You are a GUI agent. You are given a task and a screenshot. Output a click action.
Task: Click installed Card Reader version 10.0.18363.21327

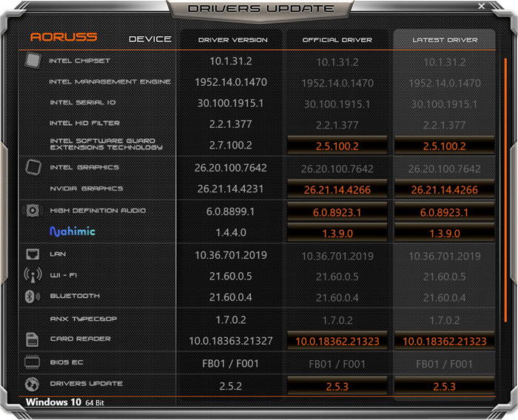point(231,341)
